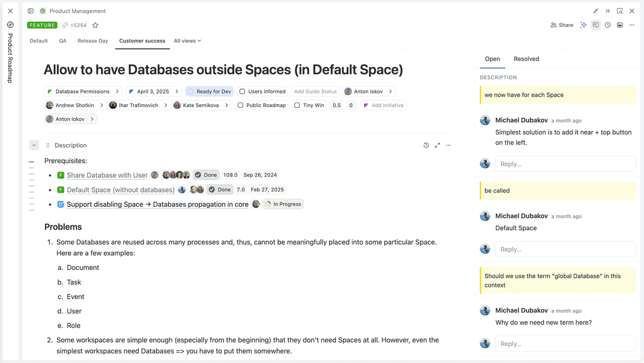Copy the #5254 link badge

[x=75, y=25]
